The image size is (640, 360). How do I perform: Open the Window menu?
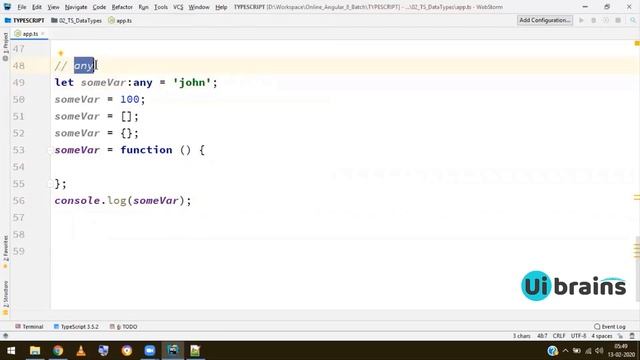(199, 7)
